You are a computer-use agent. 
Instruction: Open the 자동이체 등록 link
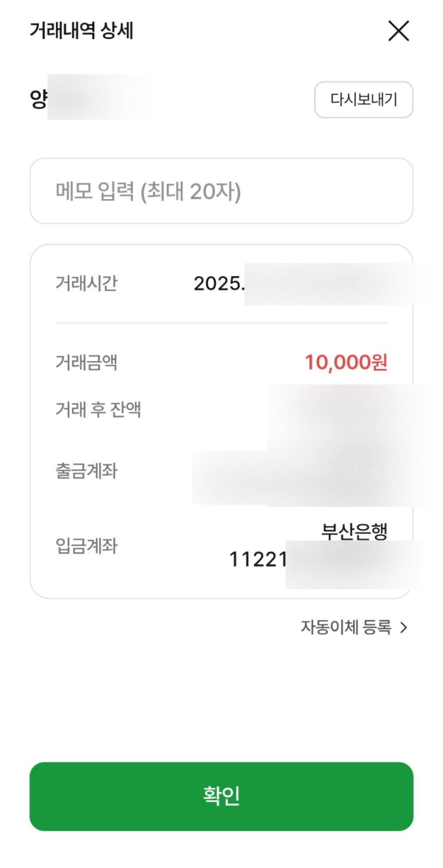[x=346, y=627]
